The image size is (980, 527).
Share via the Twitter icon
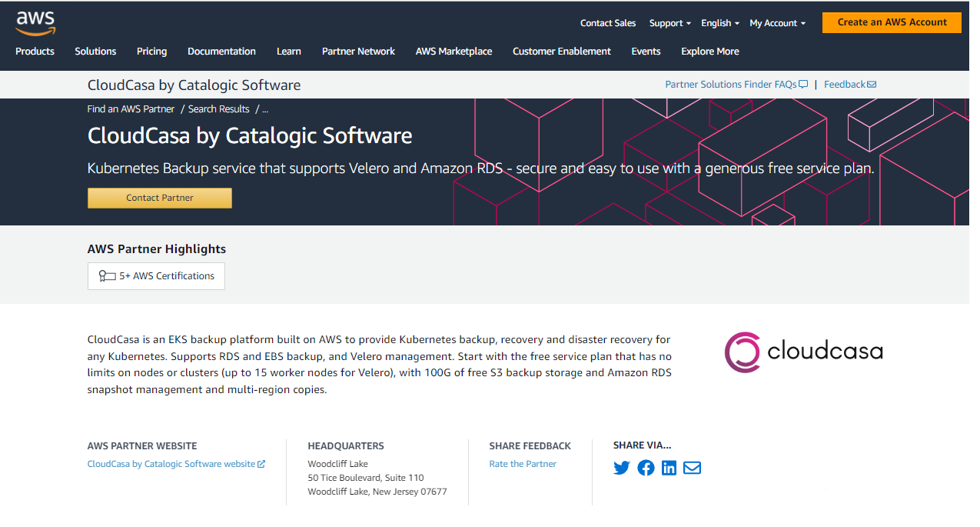pos(621,467)
